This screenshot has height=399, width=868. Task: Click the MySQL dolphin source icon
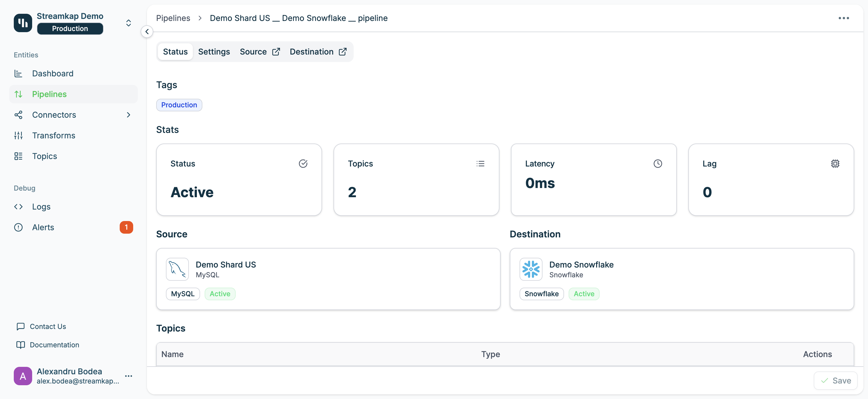click(x=177, y=269)
